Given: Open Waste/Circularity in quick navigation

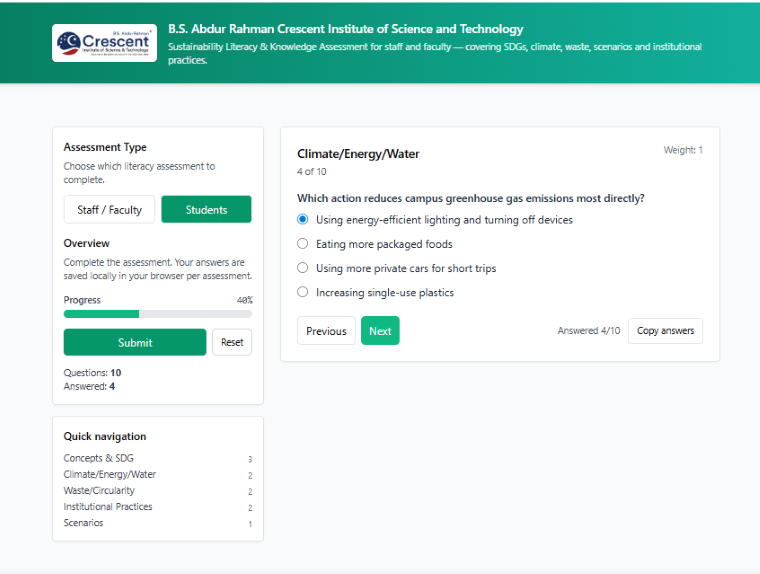Looking at the screenshot, I should pyautogui.click(x=99, y=491).
